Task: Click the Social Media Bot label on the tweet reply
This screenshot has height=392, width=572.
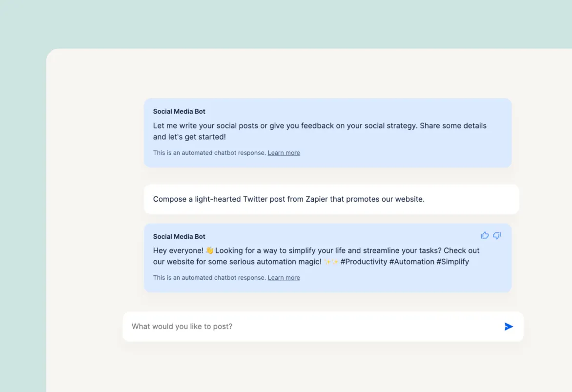Action: coord(179,236)
